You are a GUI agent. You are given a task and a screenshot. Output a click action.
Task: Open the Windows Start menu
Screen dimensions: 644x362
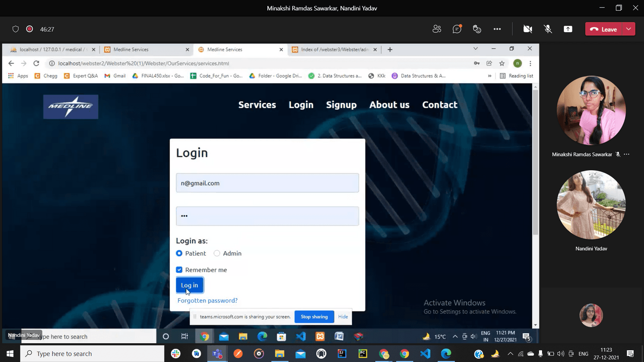click(10, 354)
